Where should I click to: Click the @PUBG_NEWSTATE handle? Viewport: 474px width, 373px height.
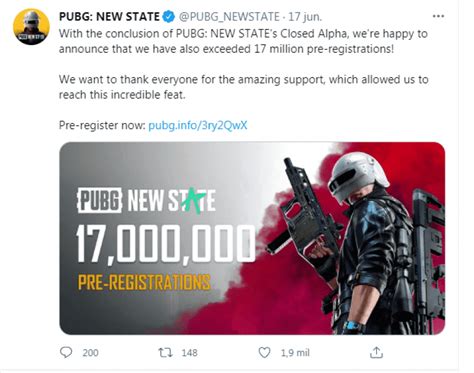coord(229,17)
